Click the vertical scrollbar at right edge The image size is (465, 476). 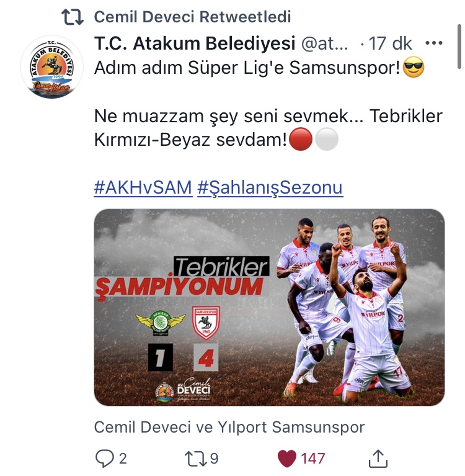460,47
